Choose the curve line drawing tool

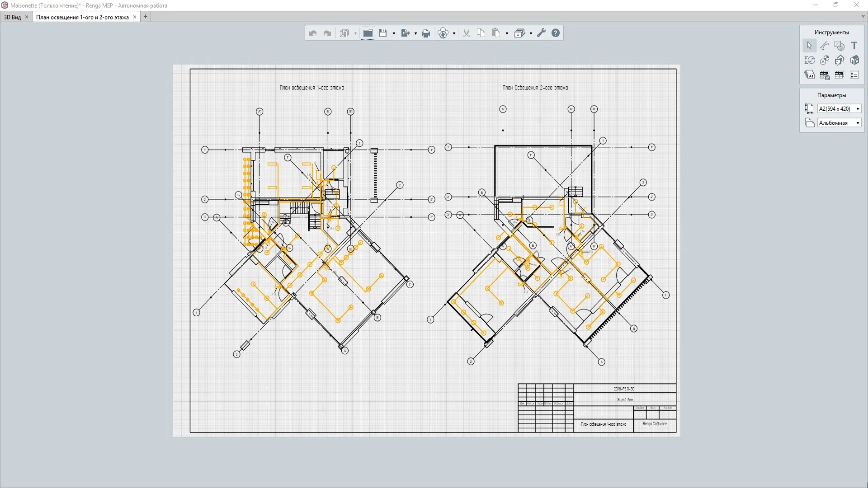coord(824,46)
